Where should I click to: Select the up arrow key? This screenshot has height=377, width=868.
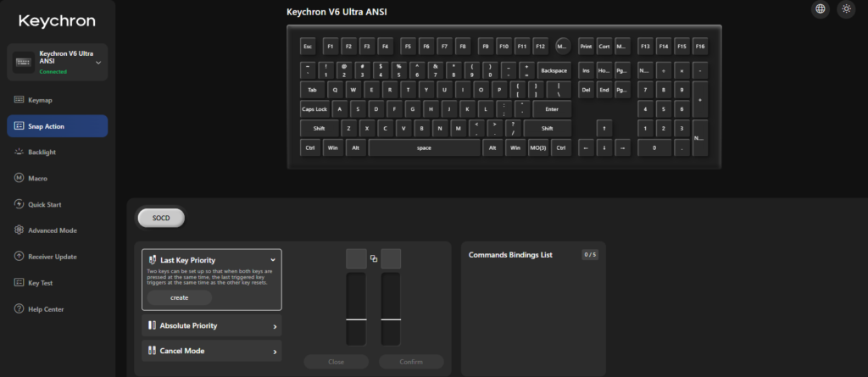point(604,129)
